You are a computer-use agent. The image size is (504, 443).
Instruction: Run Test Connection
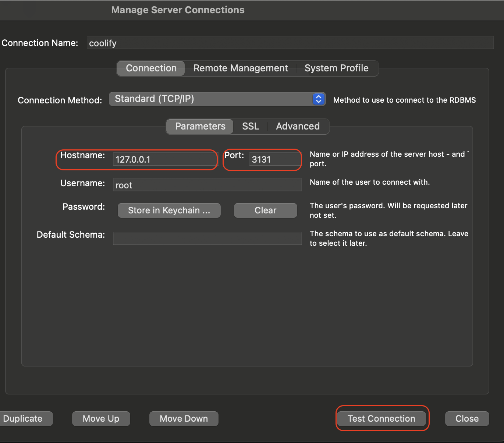(x=381, y=419)
